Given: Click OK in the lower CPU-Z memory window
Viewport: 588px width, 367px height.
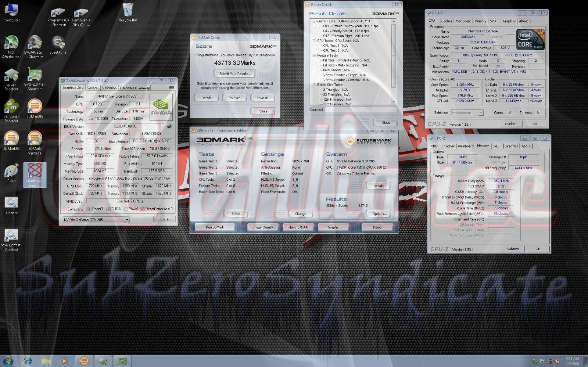Looking at the screenshot, I should coord(538,249).
